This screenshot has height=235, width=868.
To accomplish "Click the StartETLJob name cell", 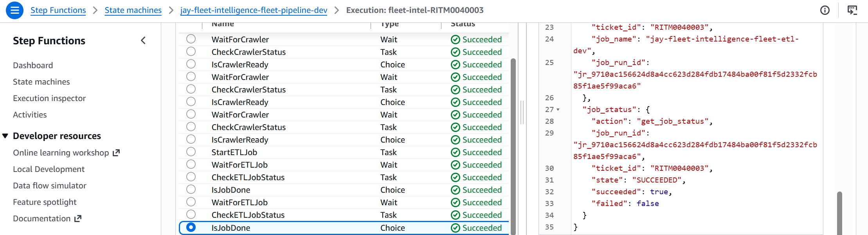I will tap(234, 152).
